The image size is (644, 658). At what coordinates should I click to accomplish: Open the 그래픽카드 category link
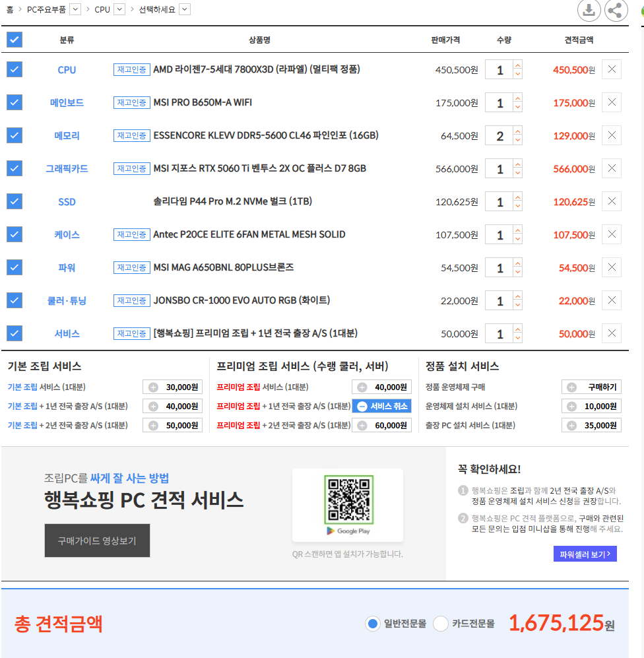pos(67,169)
